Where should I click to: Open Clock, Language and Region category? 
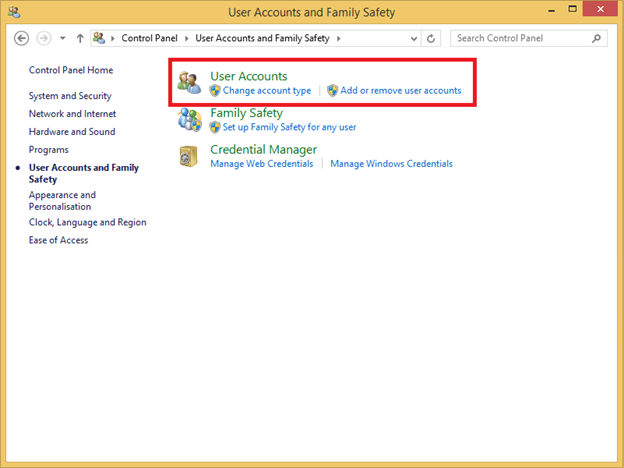[x=88, y=222]
